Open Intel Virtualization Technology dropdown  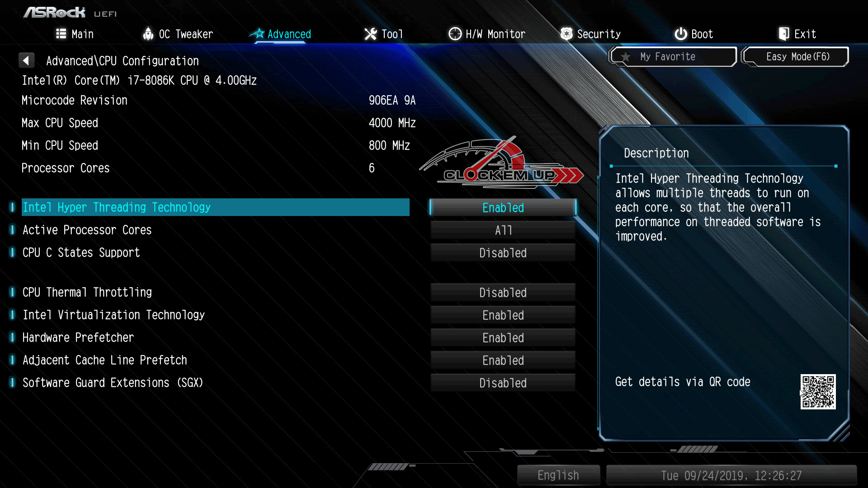[503, 315]
